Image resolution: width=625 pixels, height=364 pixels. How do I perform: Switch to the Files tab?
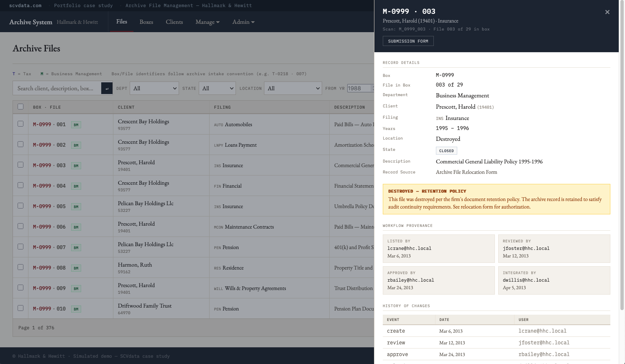[x=122, y=22]
